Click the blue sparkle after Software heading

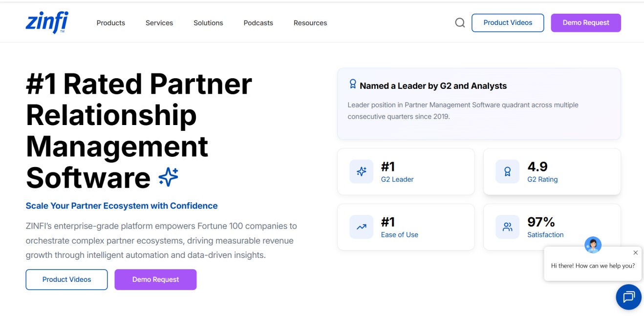(169, 177)
